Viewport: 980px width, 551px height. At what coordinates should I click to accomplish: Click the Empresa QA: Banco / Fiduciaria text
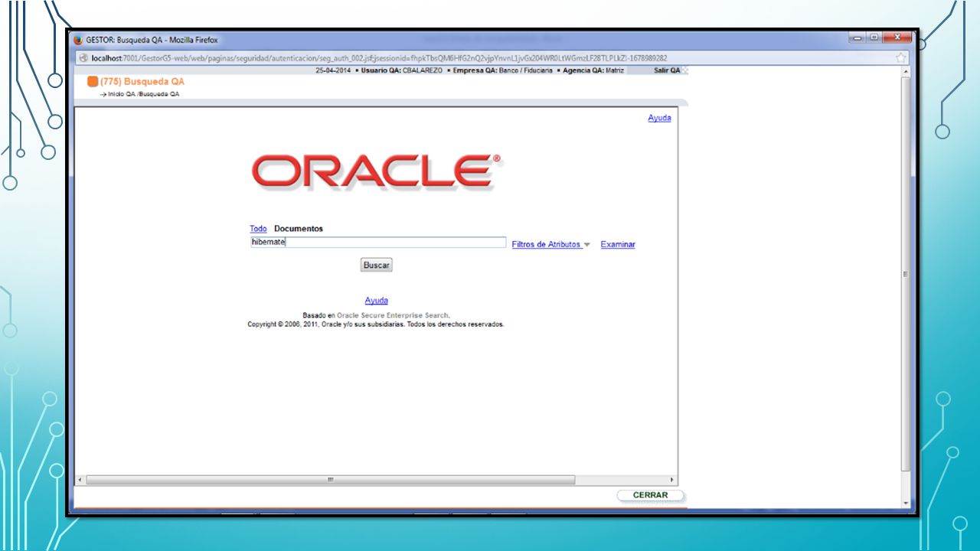point(503,70)
